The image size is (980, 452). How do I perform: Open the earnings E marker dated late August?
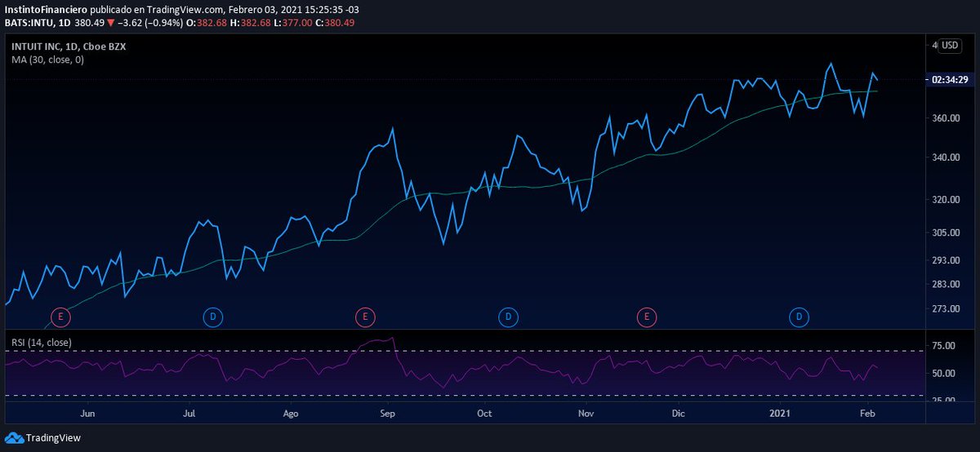point(365,317)
